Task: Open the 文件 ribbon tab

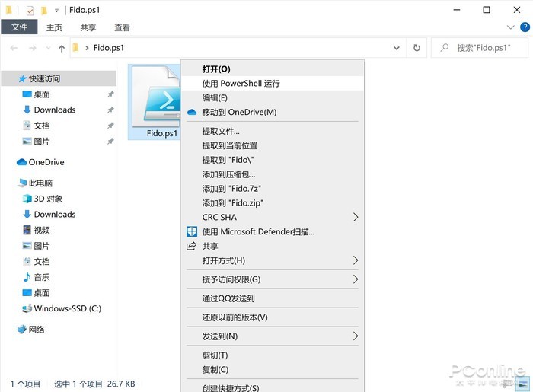Action: click(x=19, y=27)
